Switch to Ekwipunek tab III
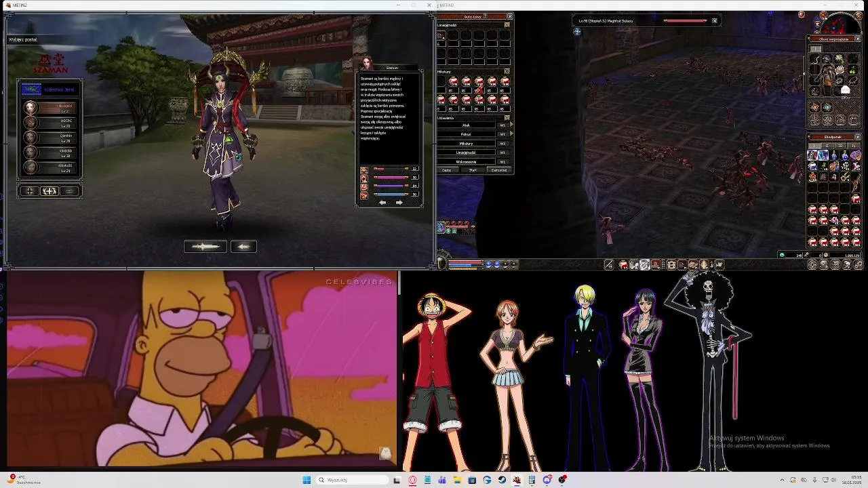The image size is (868, 488). pos(841,145)
